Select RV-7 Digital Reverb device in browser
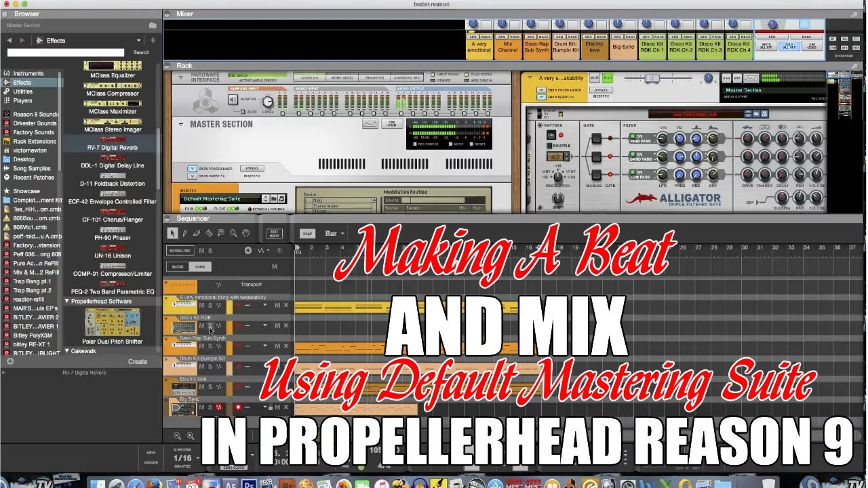 pyautogui.click(x=112, y=143)
